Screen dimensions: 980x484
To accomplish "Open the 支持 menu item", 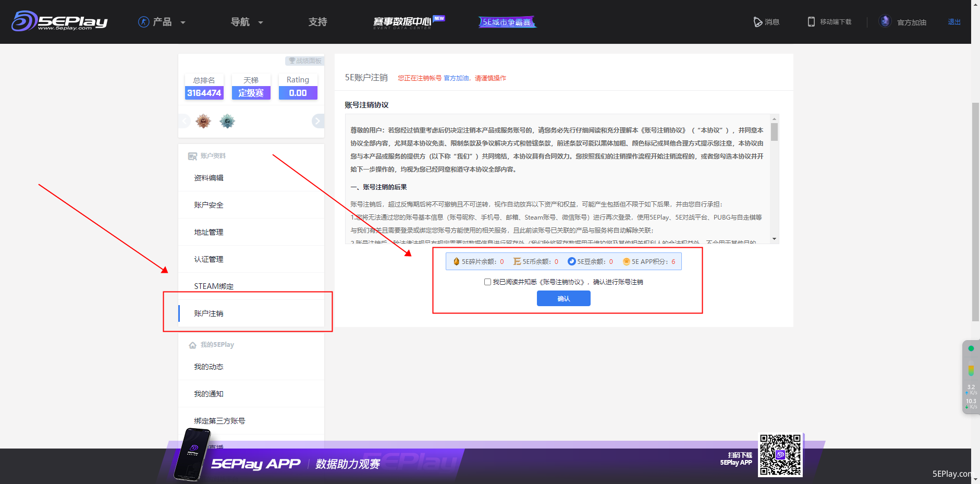I will click(317, 22).
